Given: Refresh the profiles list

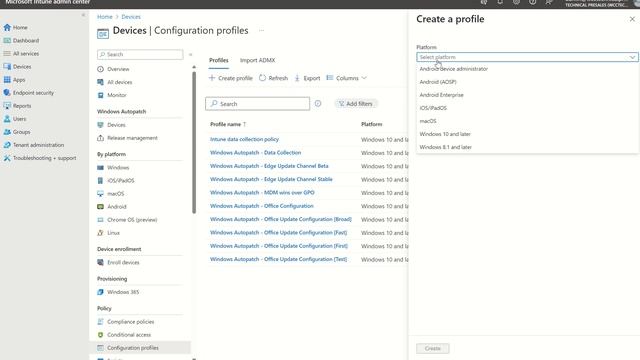Looking at the screenshot, I should tap(273, 78).
